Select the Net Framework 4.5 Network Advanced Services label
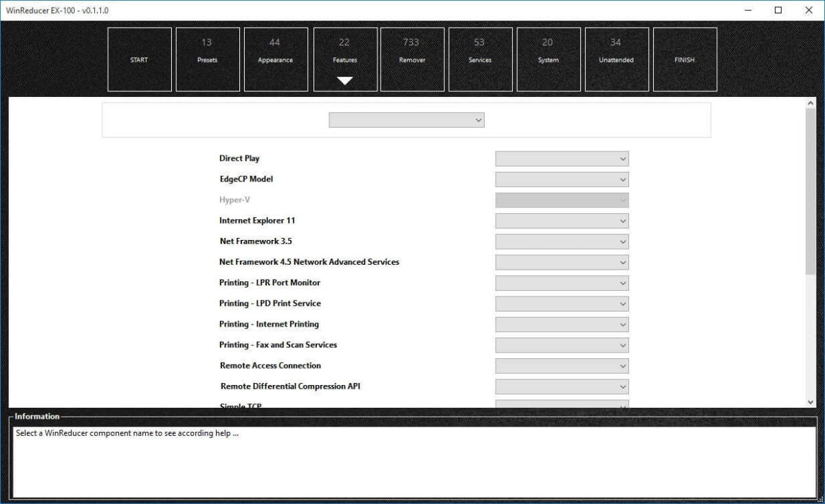The height and width of the screenshot is (504, 825). [x=309, y=262]
